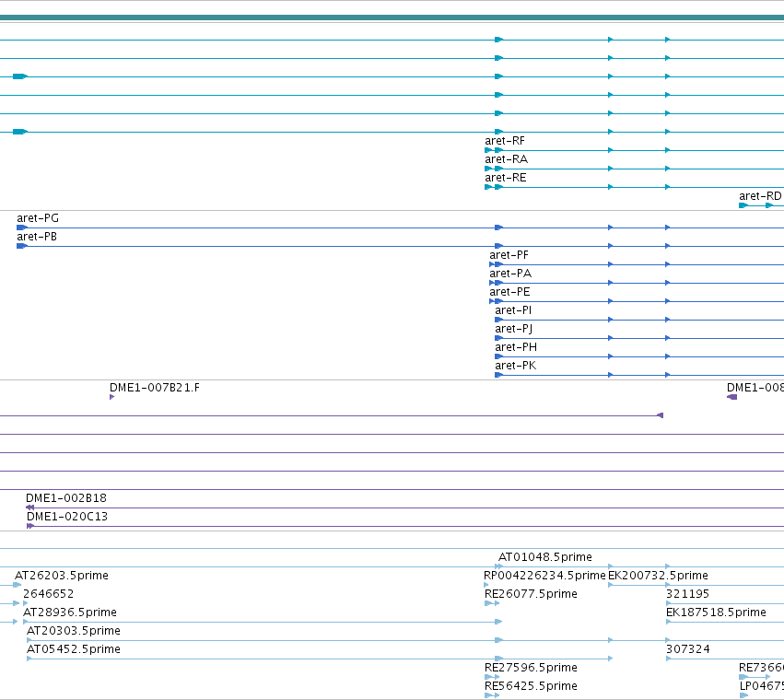
Task: Click the aret-RF first exon glyph
Action: tap(488, 150)
